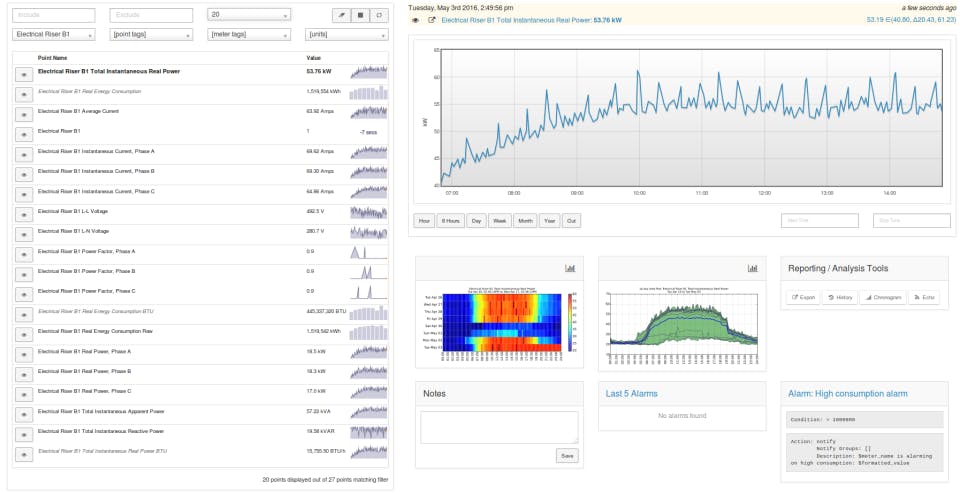Viewport: 960px width, 494px height.
Task: Open the Chronogram analysis tool
Action: point(882,298)
